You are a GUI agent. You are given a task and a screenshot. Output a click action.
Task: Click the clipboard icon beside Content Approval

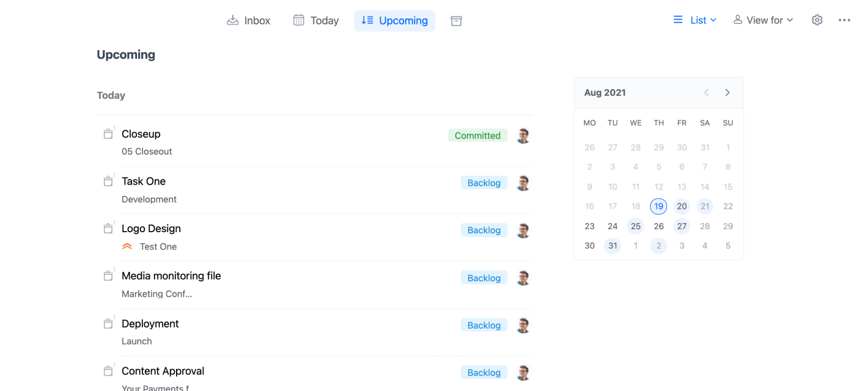[108, 371]
